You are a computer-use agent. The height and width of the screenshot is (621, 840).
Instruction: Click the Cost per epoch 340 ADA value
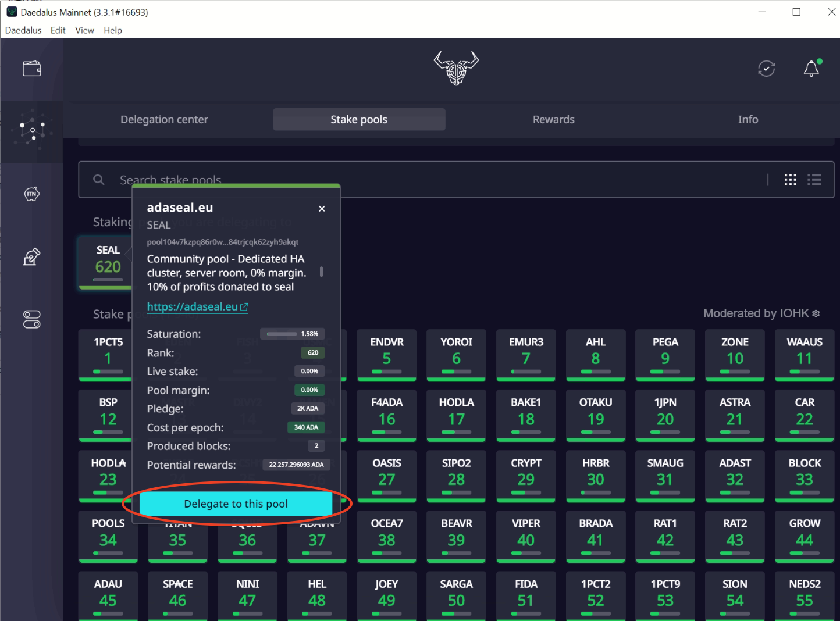306,427
